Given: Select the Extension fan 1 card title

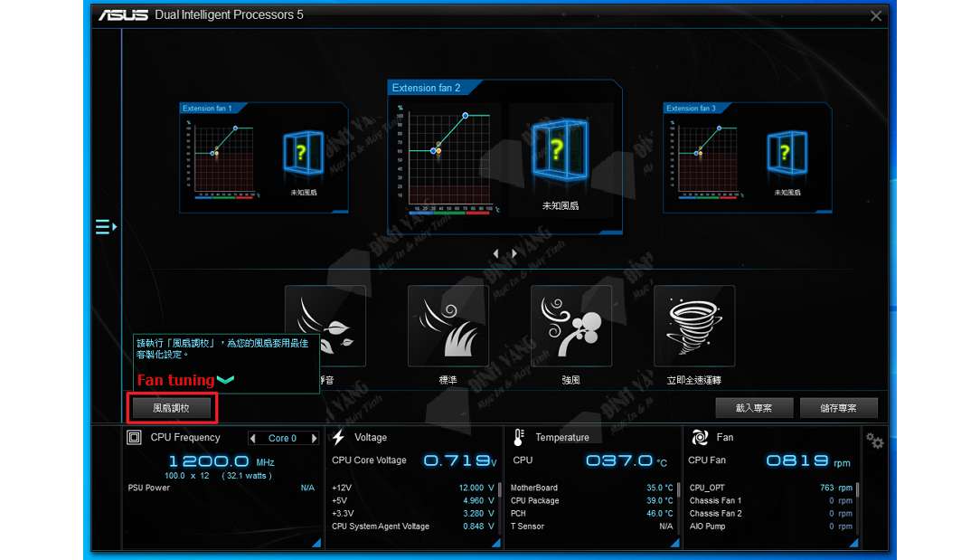Looking at the screenshot, I should coord(207,109).
